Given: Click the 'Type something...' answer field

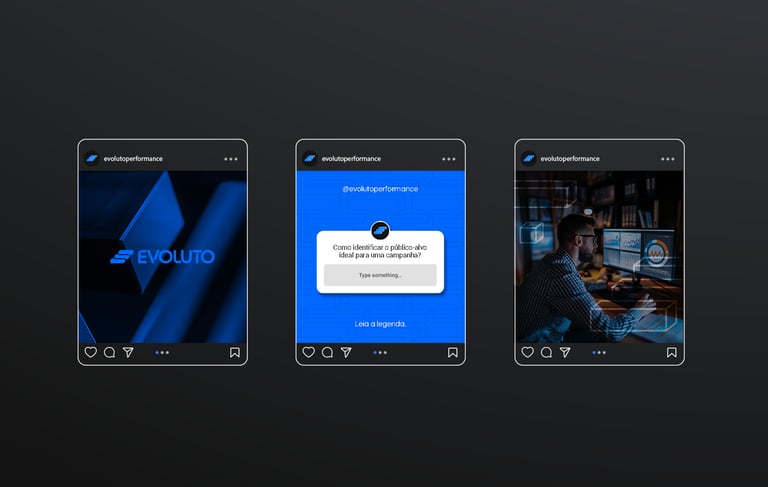Looking at the screenshot, I should [380, 275].
